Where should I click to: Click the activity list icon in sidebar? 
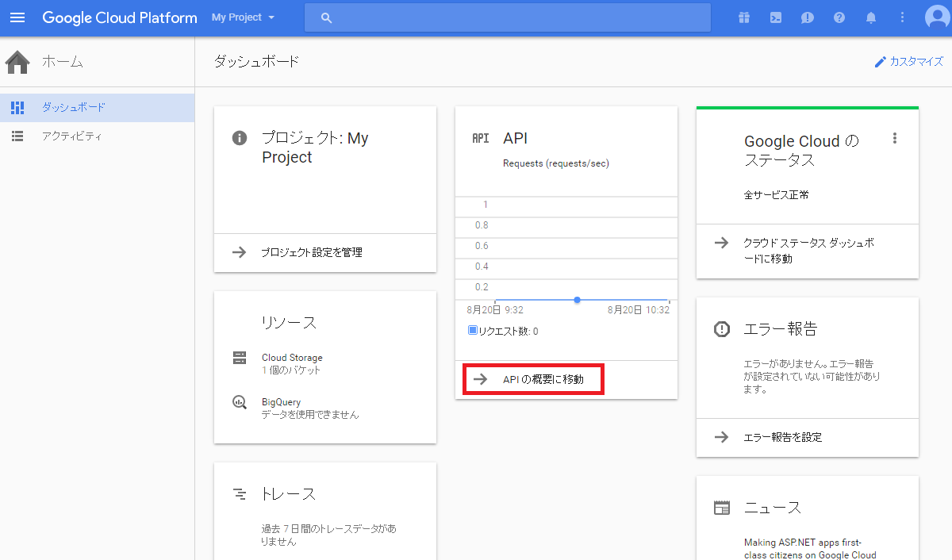[x=17, y=136]
